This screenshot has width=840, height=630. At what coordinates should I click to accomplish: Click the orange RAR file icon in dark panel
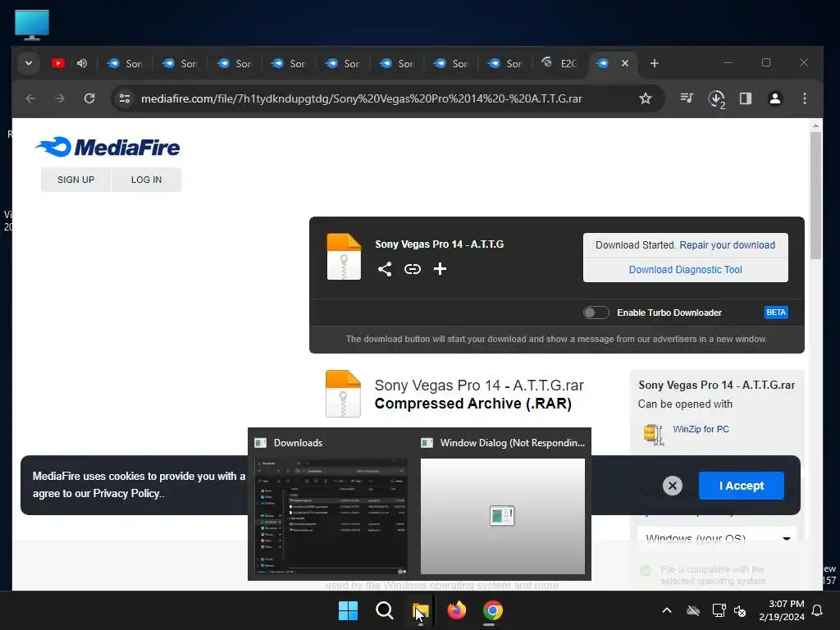point(344,257)
